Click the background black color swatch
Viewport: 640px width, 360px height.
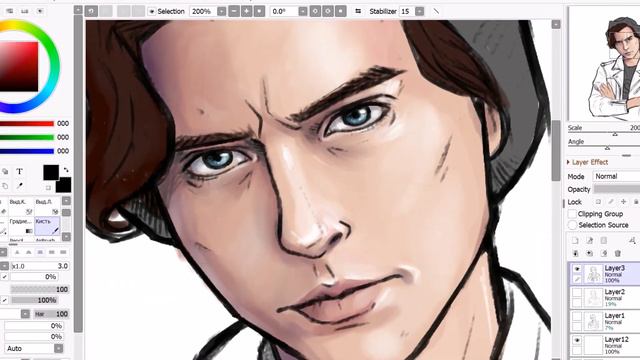click(64, 185)
